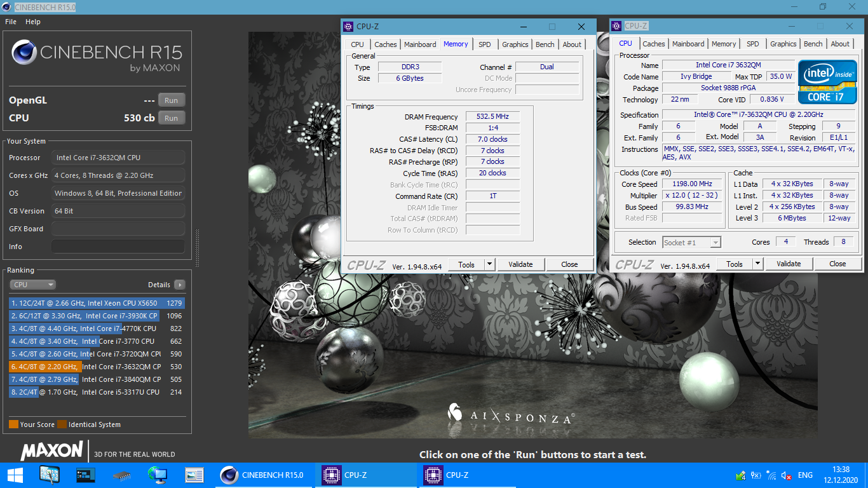Click the Cinebench title bar icon
This screenshot has width=868, height=488.
pos(7,7)
